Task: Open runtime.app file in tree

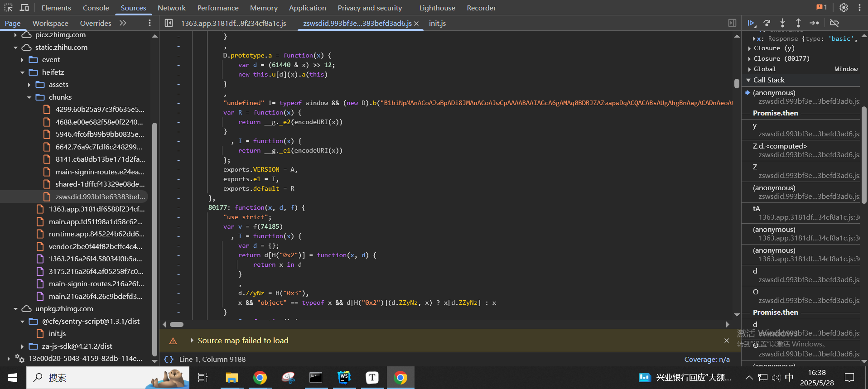Action: click(x=96, y=234)
